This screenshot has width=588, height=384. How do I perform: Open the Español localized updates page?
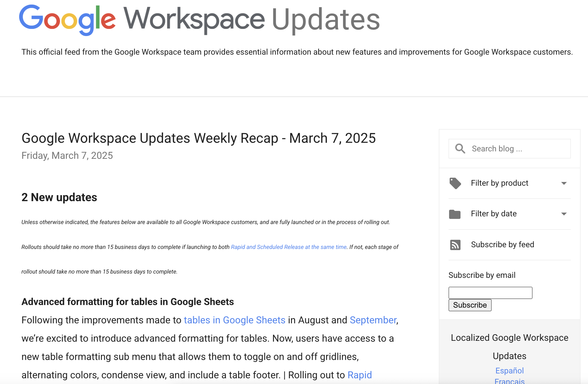(509, 371)
